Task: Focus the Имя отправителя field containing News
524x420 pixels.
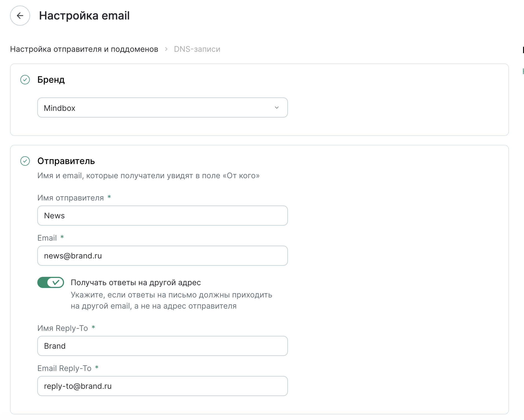Action: 163,216
